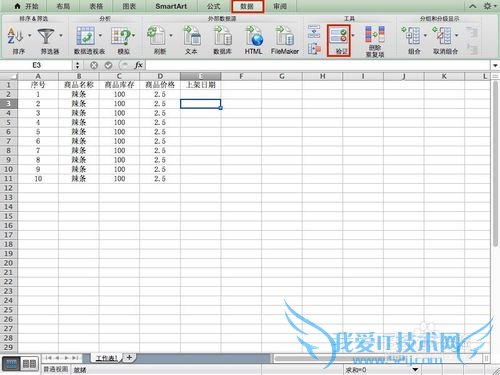The width and height of the screenshot is (500, 375).
Task: Select column F header
Action: 241,76
